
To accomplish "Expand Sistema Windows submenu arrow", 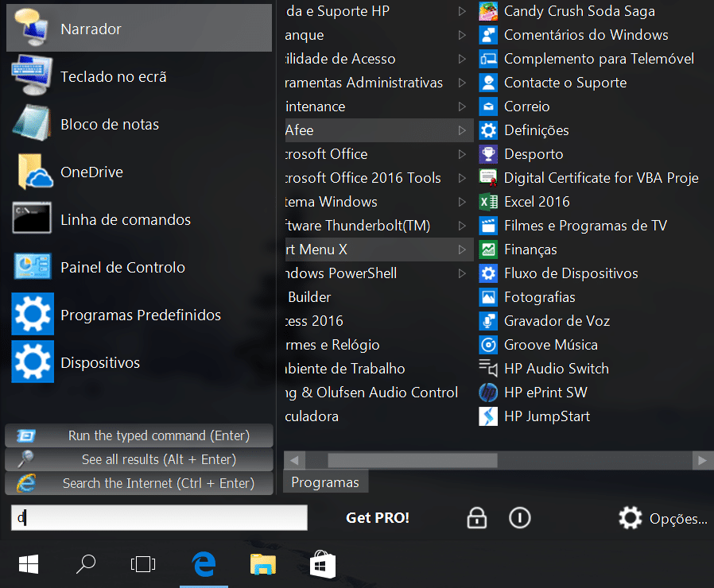I will (x=462, y=202).
